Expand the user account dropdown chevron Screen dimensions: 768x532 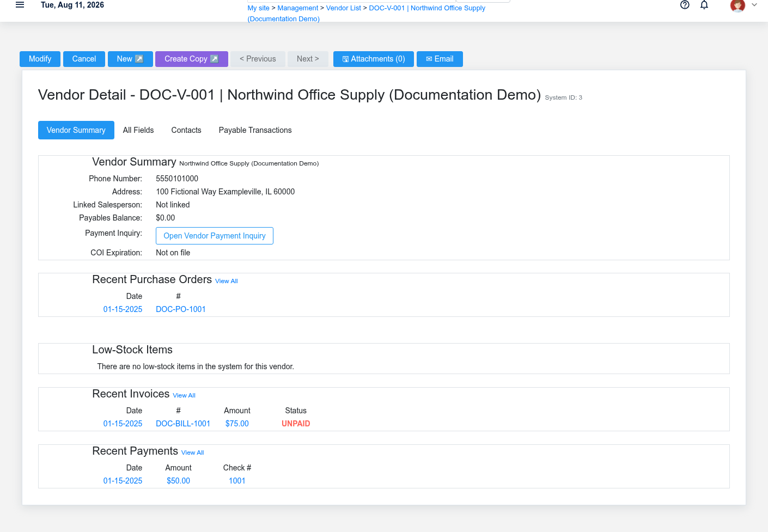click(754, 5)
